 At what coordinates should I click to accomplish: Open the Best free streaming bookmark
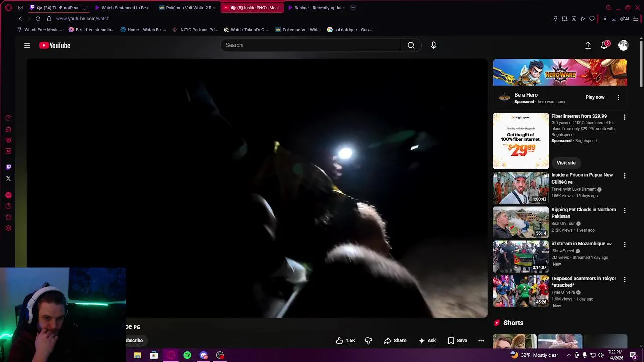point(92,30)
